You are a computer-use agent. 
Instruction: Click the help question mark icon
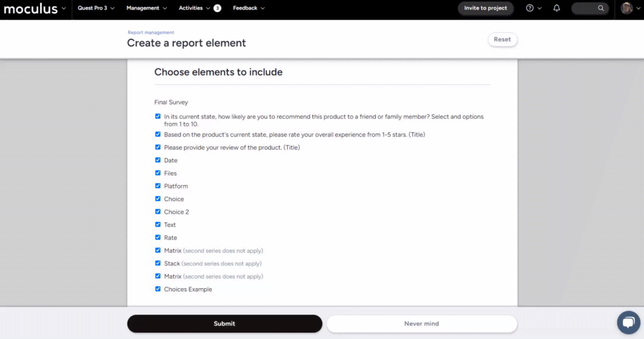tap(530, 8)
